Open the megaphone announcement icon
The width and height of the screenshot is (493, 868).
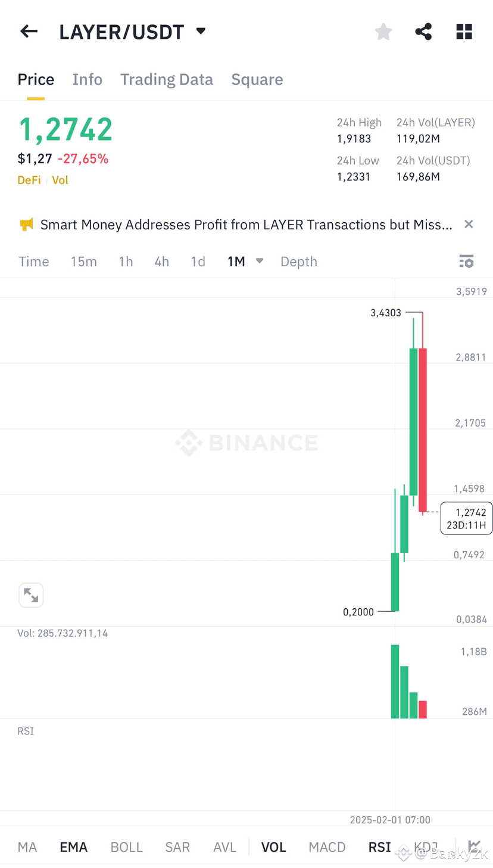[x=25, y=225]
